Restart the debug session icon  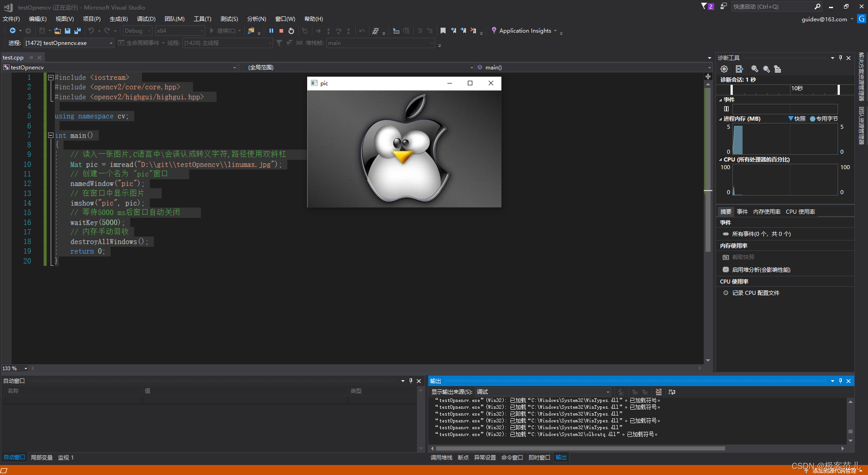(291, 31)
